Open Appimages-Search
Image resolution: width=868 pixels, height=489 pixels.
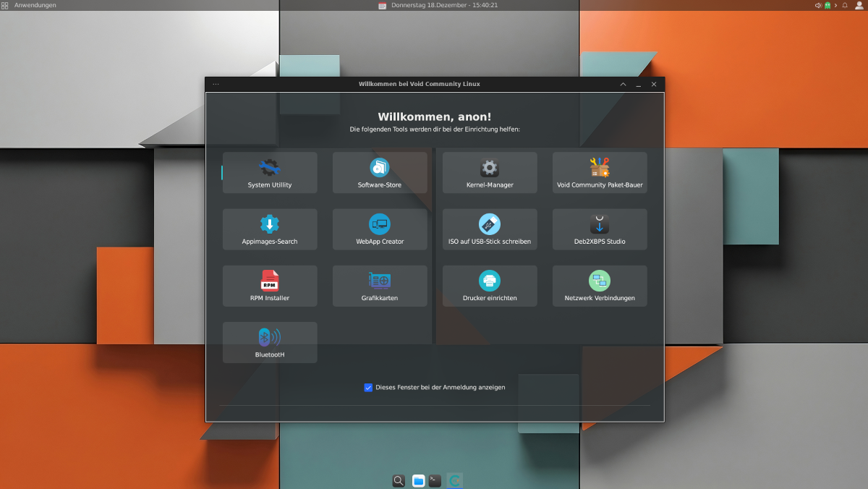(x=270, y=229)
